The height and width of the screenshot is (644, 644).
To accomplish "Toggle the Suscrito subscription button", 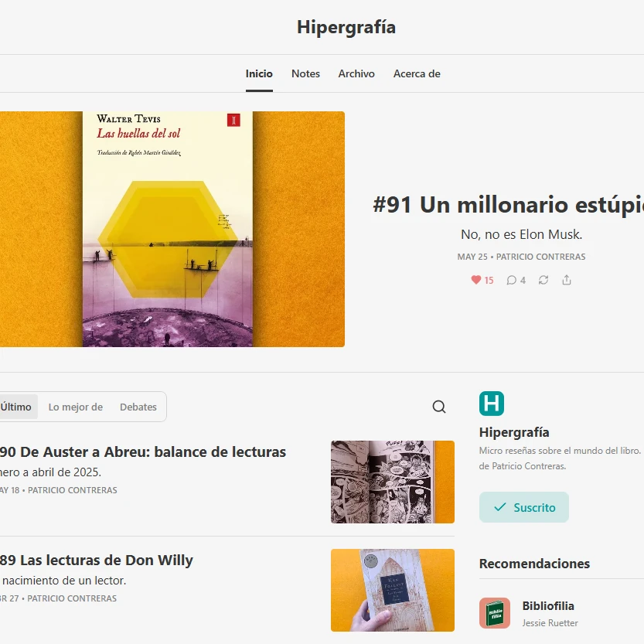I will tap(523, 507).
